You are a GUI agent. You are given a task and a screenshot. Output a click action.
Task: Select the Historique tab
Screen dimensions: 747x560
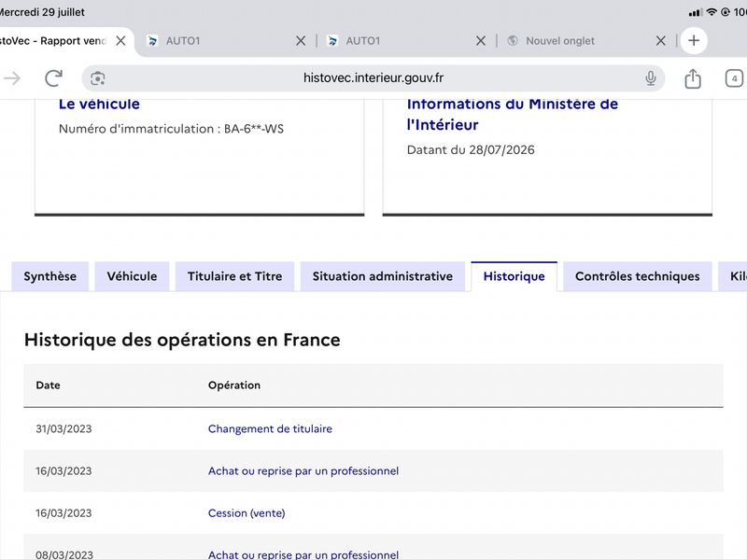point(514,276)
